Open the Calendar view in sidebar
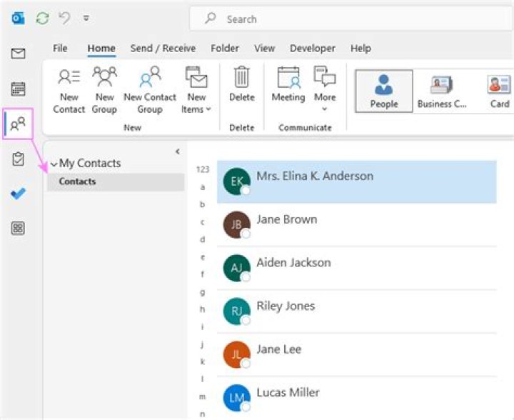The width and height of the screenshot is (514, 420). [18, 89]
